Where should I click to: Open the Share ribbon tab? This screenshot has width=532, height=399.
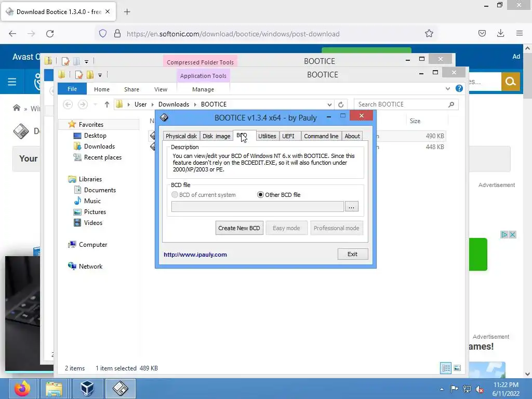[131, 89]
